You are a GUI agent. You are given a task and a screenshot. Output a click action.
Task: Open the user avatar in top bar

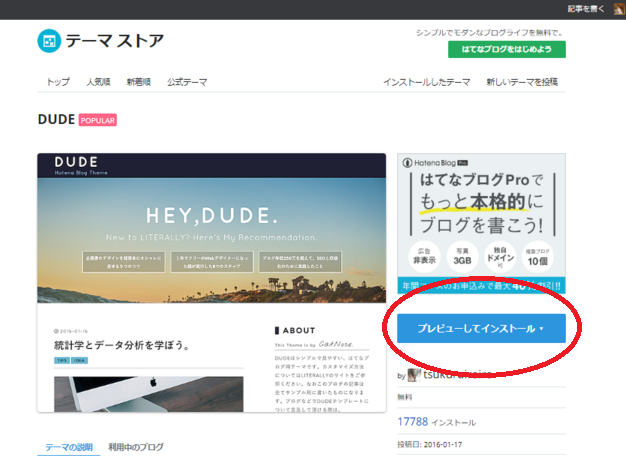click(x=620, y=9)
